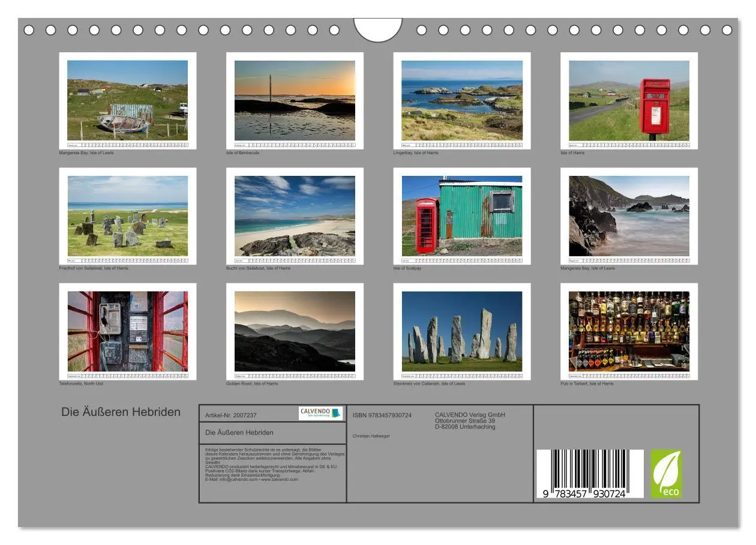Click 'Die Äußeren Hebriden' inside the info box
Screen dimensions: 756x545
pos(239,432)
